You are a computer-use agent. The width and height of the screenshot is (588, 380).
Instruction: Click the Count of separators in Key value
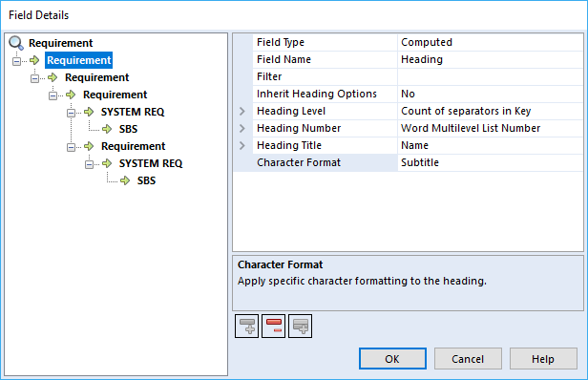490,112
